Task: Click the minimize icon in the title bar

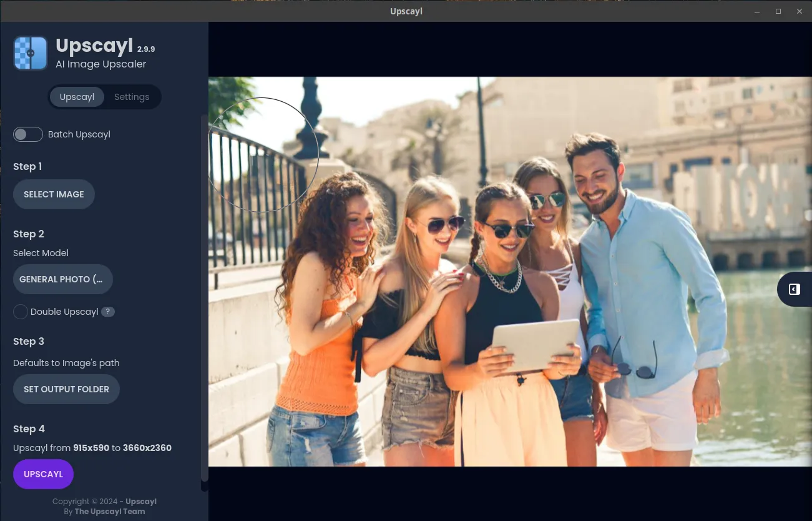Action: [x=756, y=11]
